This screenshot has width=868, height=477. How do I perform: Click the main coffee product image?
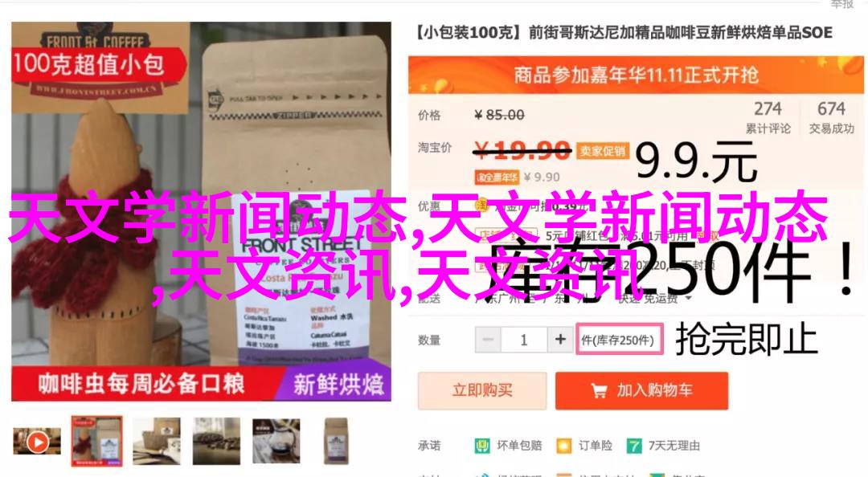click(x=202, y=211)
